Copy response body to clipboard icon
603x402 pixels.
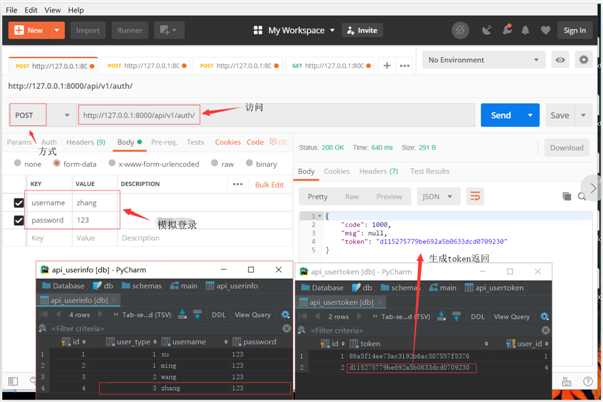pyautogui.click(x=566, y=197)
